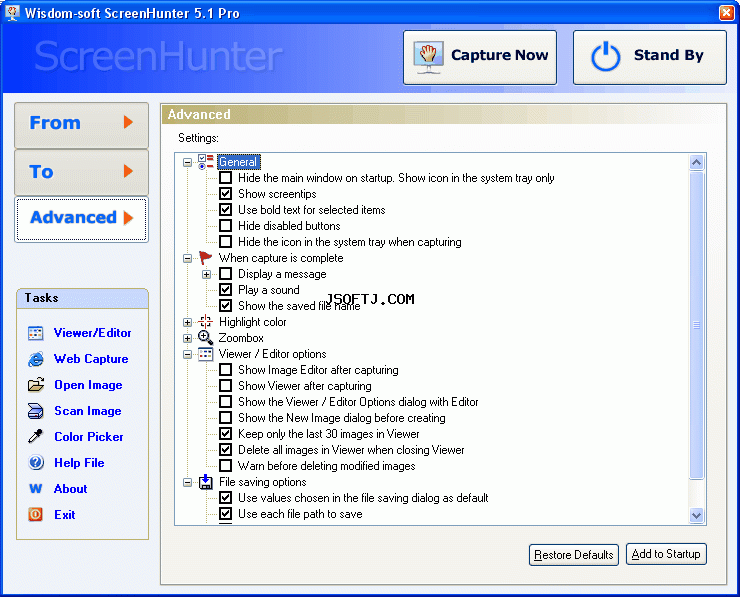Click the red flag capture-complete icon
Screen dimensions: 740x597
(205, 258)
